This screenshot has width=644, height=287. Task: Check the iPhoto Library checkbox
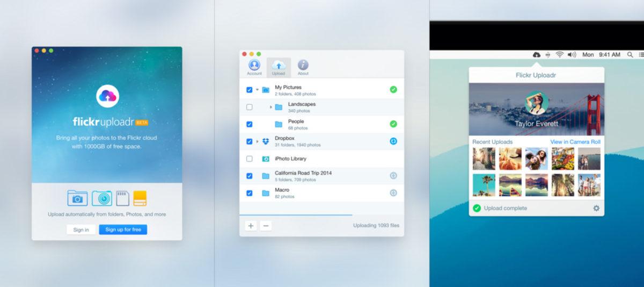click(250, 159)
